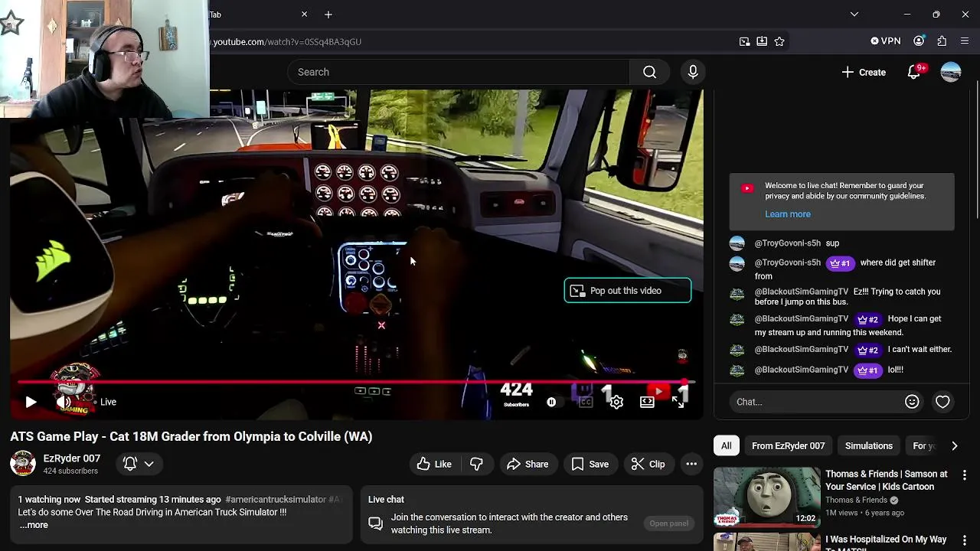Select the Simulations filter chip
This screenshot has height=551, width=980.
(x=869, y=445)
